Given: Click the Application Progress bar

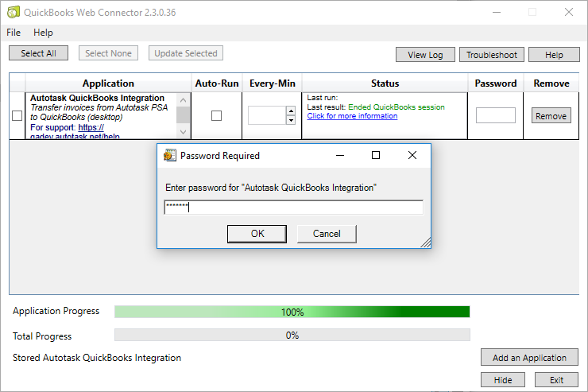Looking at the screenshot, I should click(x=292, y=312).
